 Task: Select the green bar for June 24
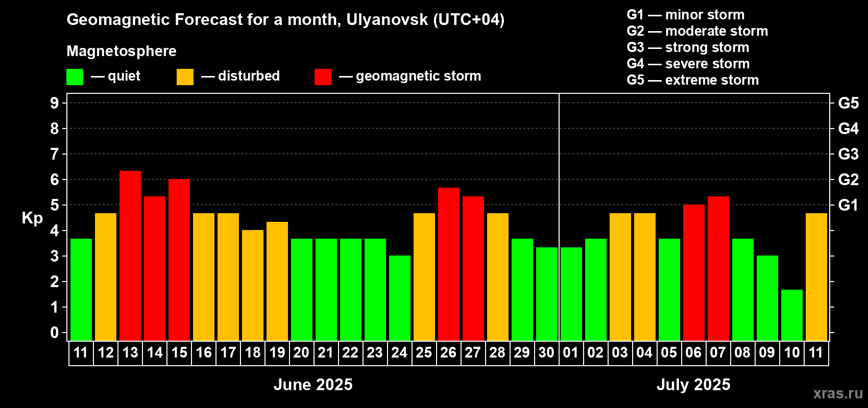coord(400,298)
